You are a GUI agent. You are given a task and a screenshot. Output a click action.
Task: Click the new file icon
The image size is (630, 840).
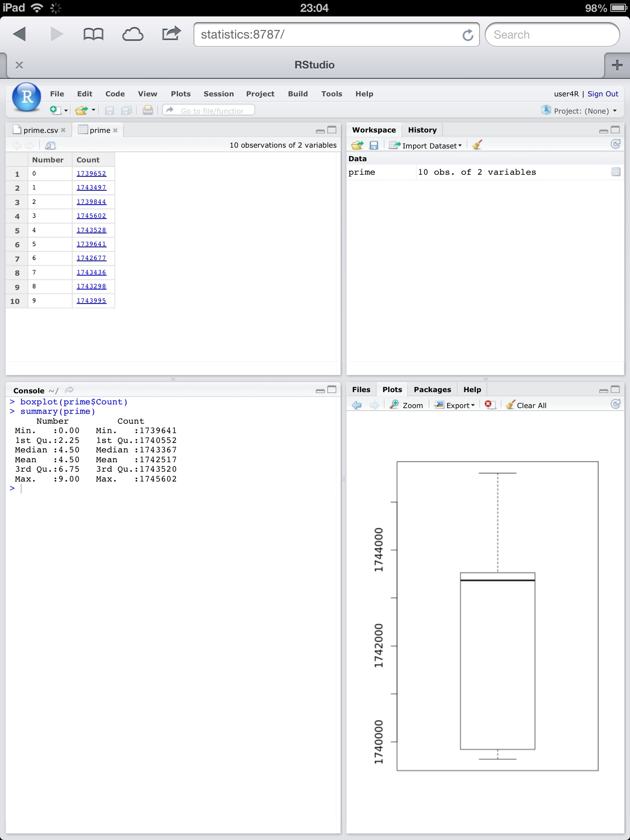click(x=55, y=110)
